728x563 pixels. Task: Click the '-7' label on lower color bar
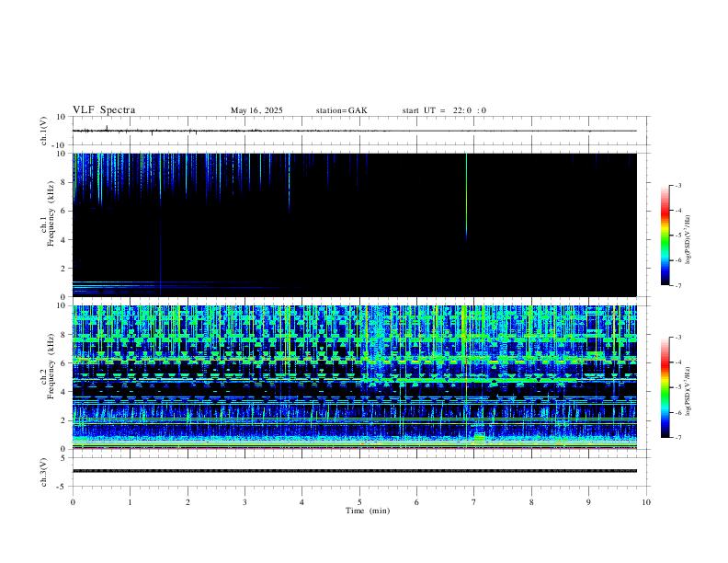pyautogui.click(x=677, y=438)
